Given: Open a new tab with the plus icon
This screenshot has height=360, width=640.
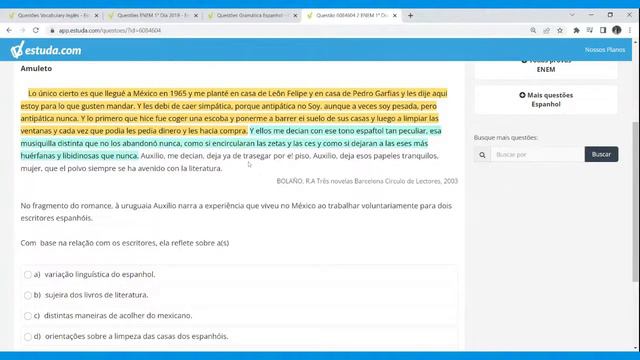Looking at the screenshot, I should click(x=410, y=16).
